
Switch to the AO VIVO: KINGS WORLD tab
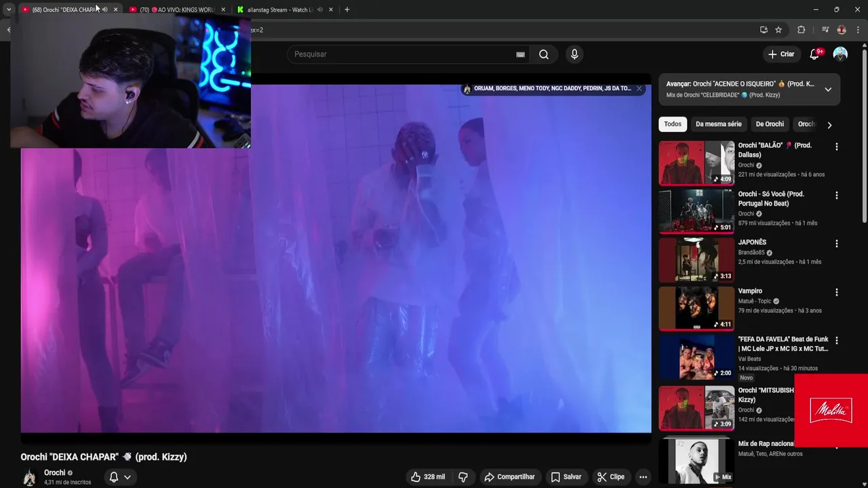[176, 9]
